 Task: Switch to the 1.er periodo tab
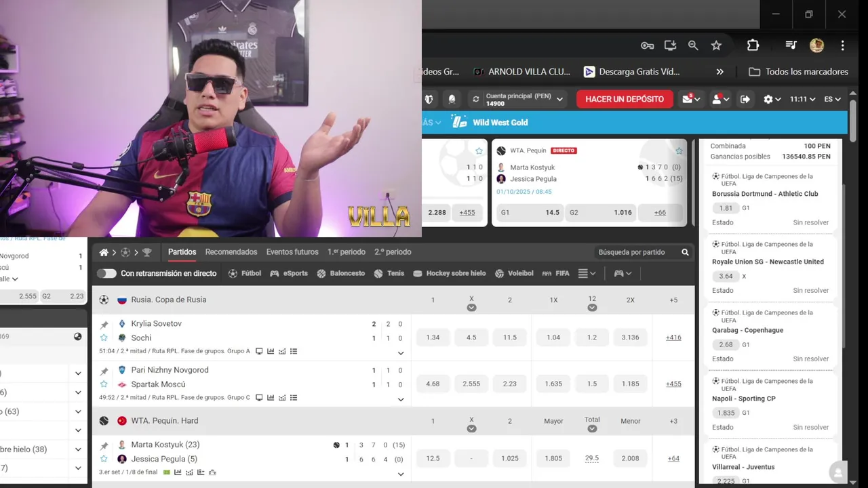click(x=347, y=252)
